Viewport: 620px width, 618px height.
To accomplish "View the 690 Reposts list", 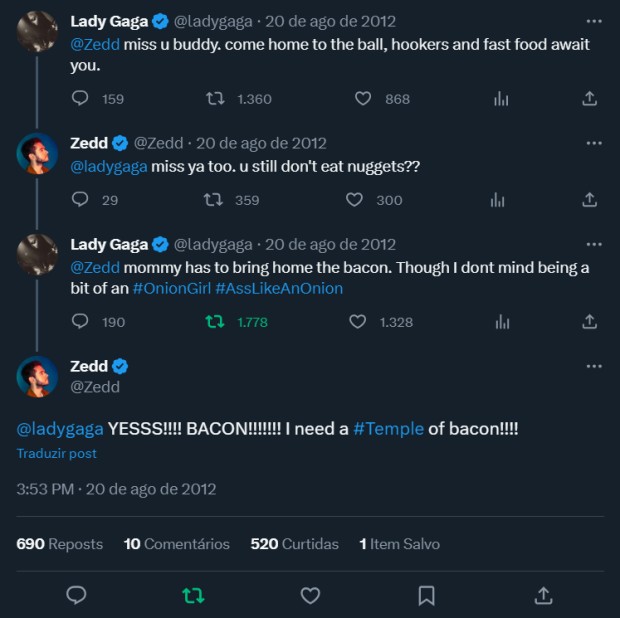I will pos(60,544).
